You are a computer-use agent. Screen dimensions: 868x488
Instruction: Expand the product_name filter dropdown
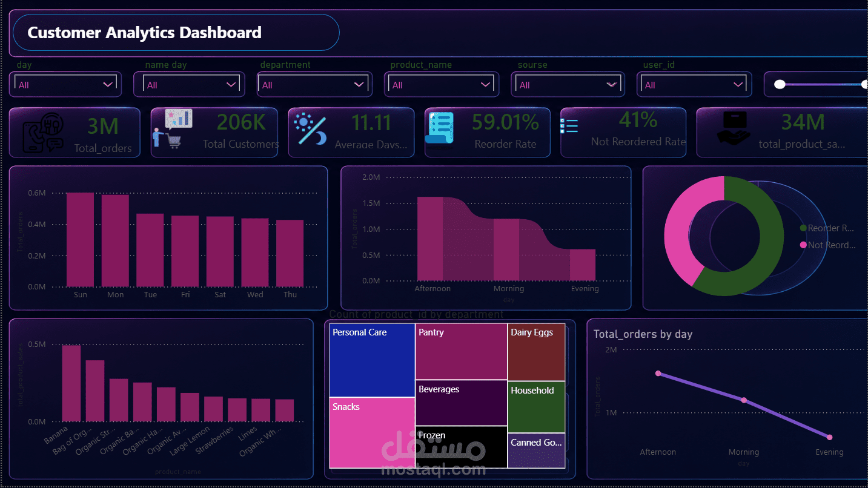(x=442, y=84)
